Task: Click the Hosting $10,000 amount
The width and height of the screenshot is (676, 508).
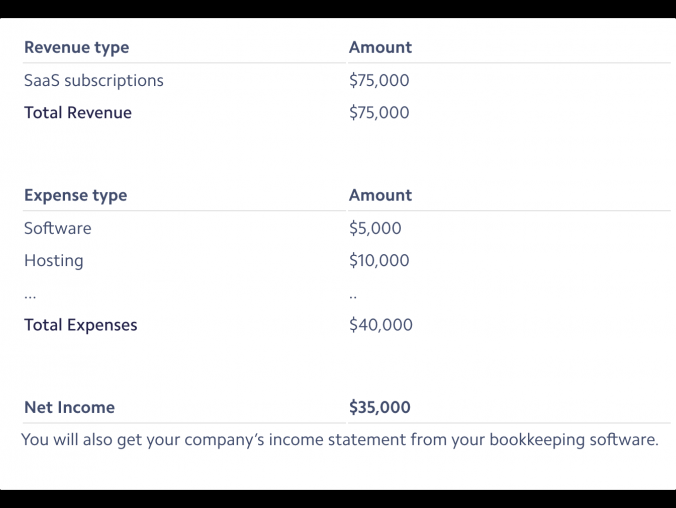Action: pos(379,260)
